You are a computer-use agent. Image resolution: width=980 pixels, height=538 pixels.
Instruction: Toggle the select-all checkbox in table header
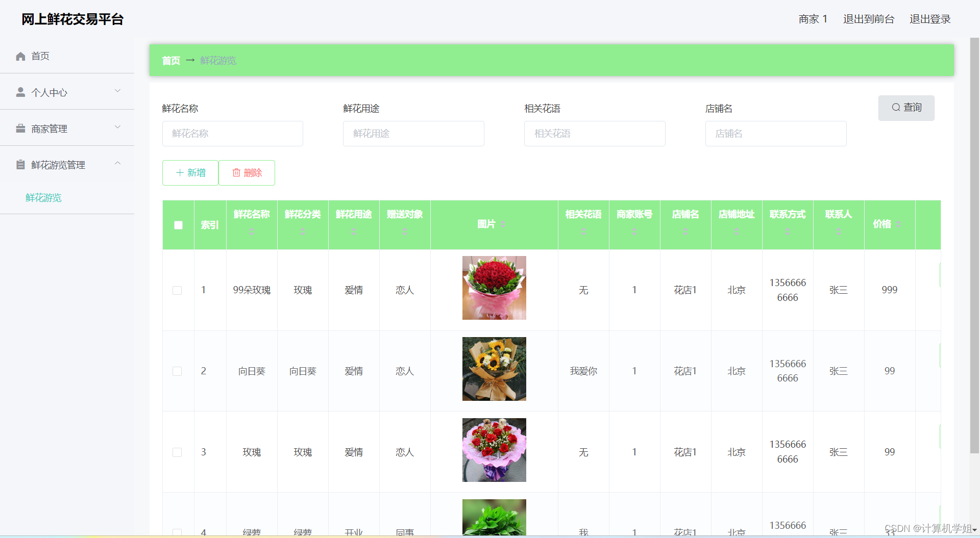(x=178, y=225)
